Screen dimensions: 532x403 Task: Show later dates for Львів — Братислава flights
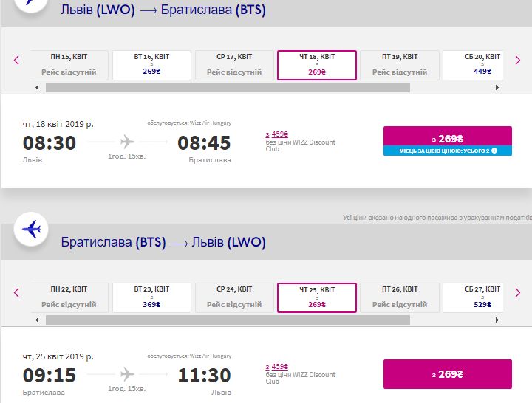(x=517, y=61)
